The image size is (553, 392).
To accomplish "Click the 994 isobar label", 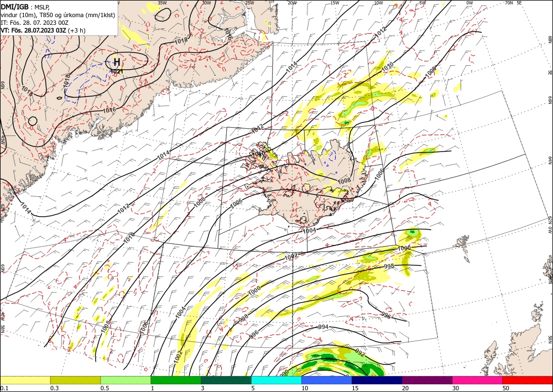I will click(324, 327).
